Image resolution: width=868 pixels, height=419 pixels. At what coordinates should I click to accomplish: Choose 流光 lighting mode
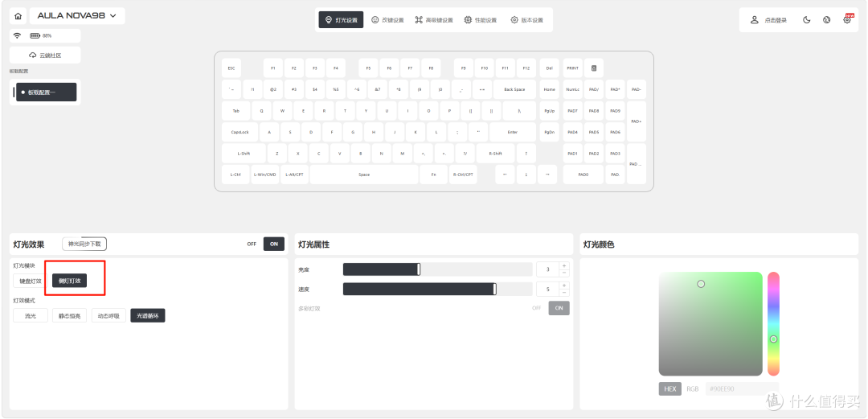31,315
